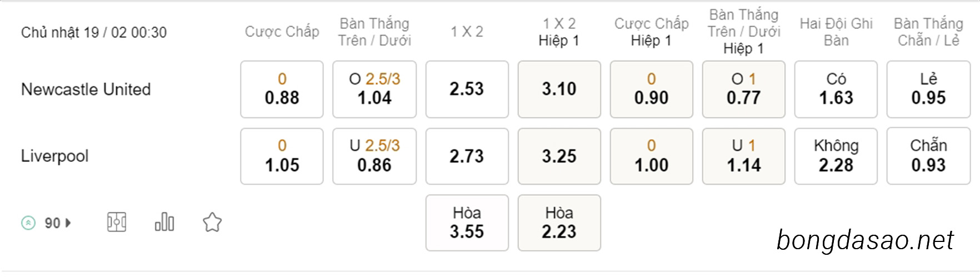The height and width of the screenshot is (277, 980).
Task: Click the Newcastle United team name
Action: (x=86, y=89)
